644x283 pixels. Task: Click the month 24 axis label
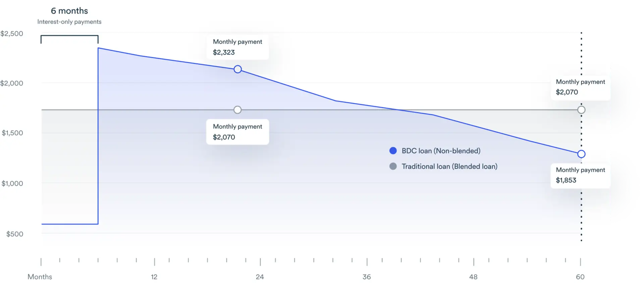pyautogui.click(x=260, y=277)
